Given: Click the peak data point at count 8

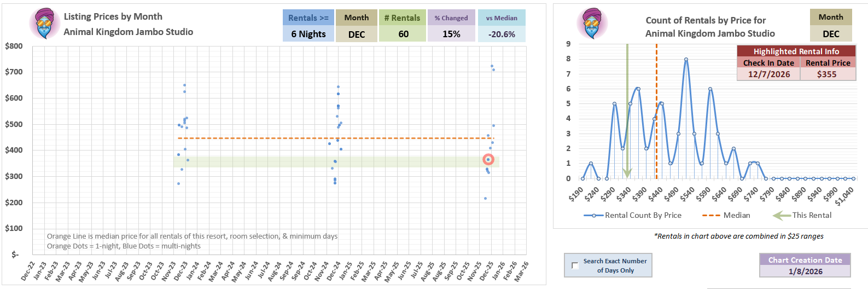Looking at the screenshot, I should pos(686,59).
